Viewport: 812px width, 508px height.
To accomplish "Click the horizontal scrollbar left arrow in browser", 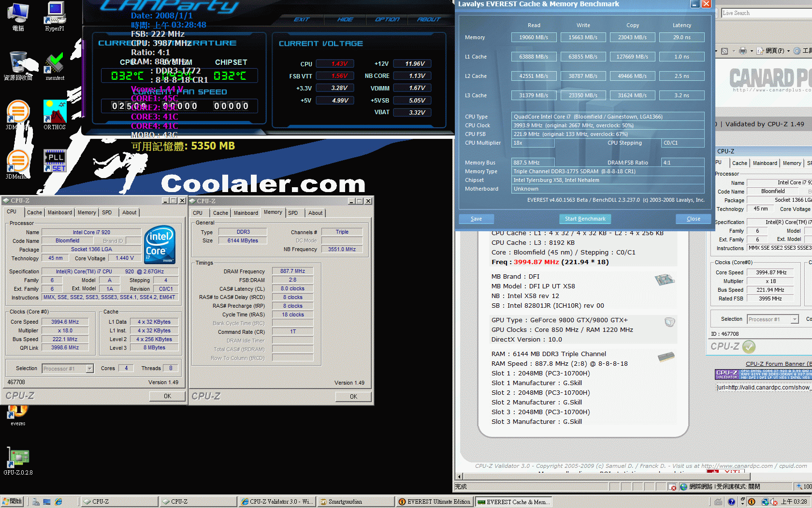I will (460, 476).
